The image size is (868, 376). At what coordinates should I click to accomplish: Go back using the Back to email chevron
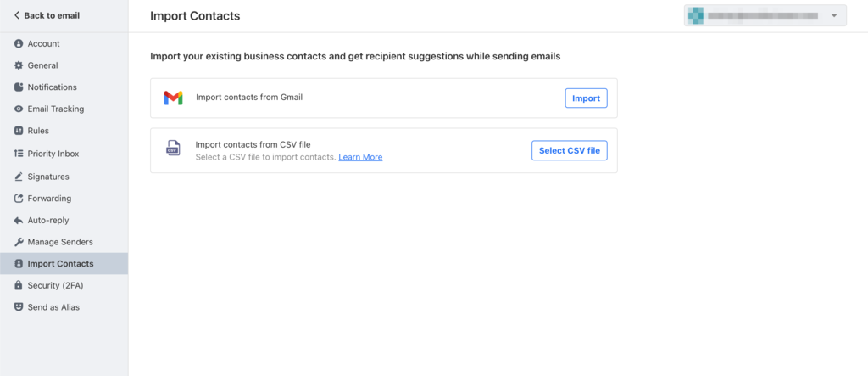click(x=16, y=15)
